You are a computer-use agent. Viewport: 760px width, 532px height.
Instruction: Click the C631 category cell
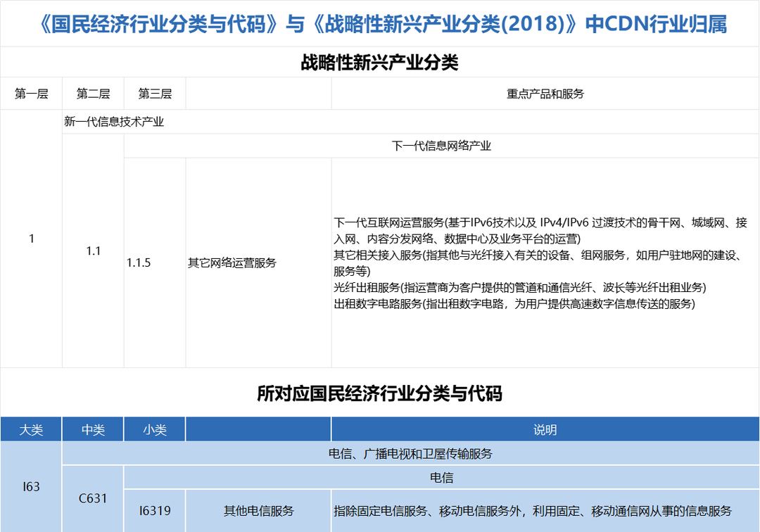pos(93,498)
